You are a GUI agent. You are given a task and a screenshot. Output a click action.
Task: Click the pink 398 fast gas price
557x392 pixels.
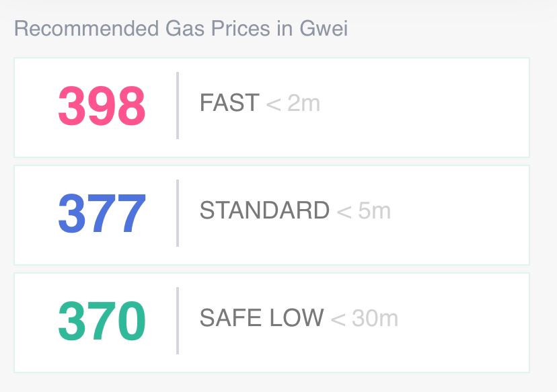(102, 106)
